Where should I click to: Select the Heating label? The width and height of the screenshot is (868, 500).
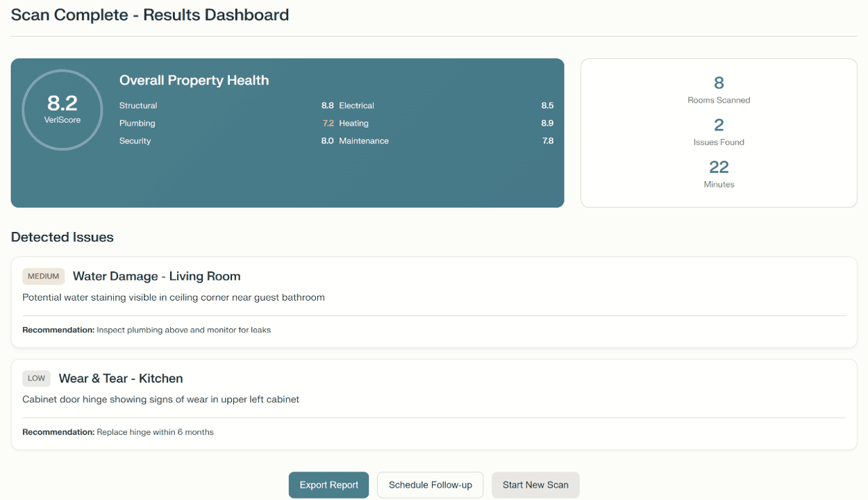tap(354, 123)
